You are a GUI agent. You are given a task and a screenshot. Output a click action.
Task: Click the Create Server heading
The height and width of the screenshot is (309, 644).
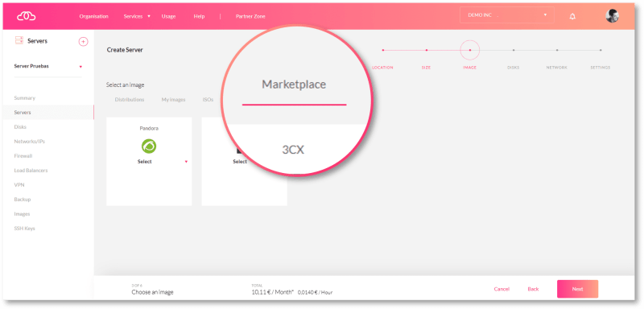coord(125,50)
